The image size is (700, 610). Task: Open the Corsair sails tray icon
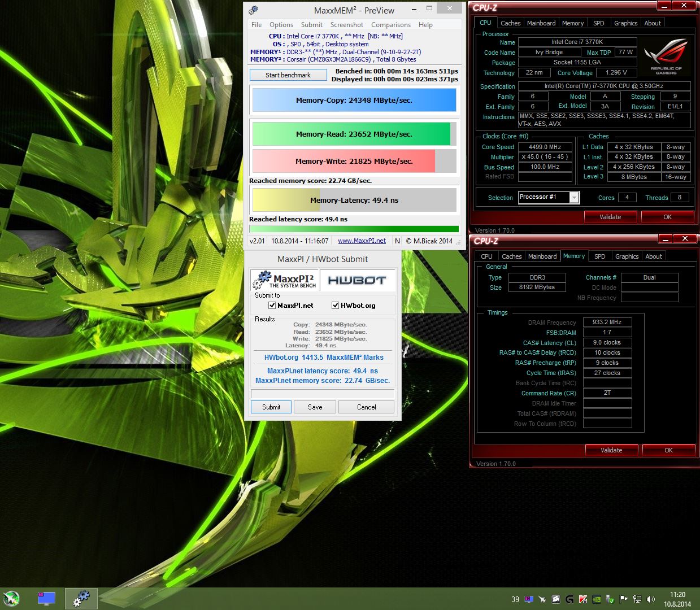pos(556,599)
